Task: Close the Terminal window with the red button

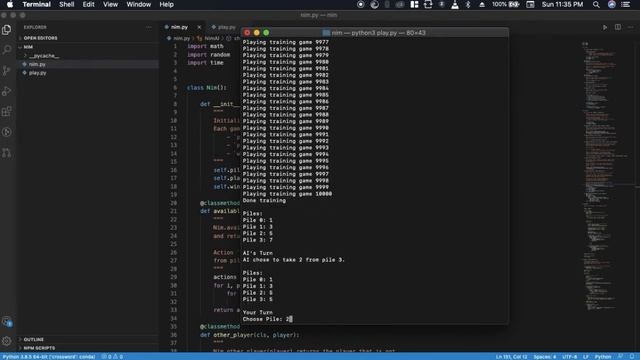Action: [x=247, y=33]
